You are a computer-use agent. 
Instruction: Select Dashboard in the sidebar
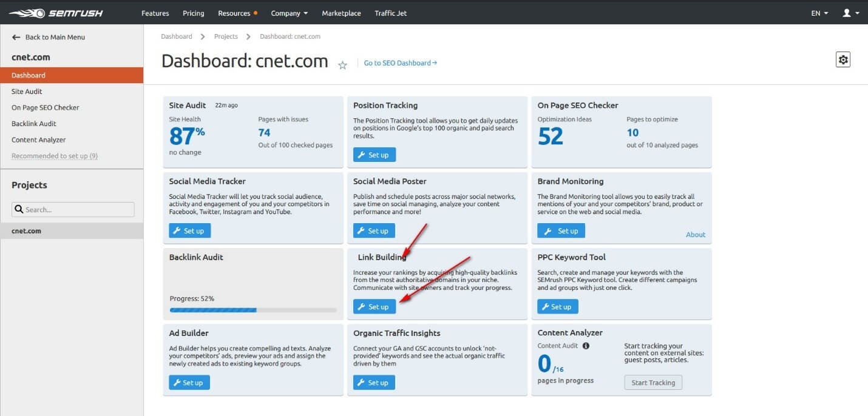(72, 75)
